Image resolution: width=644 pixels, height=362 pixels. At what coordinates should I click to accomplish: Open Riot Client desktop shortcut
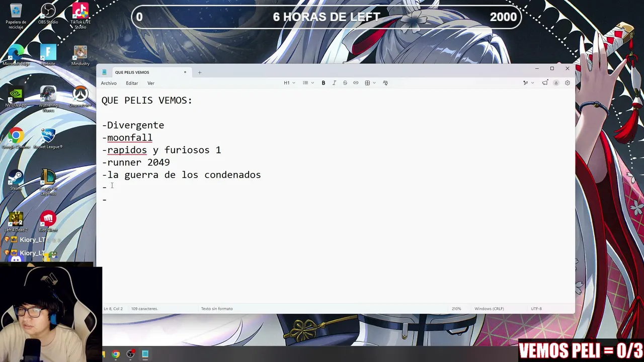tap(48, 222)
